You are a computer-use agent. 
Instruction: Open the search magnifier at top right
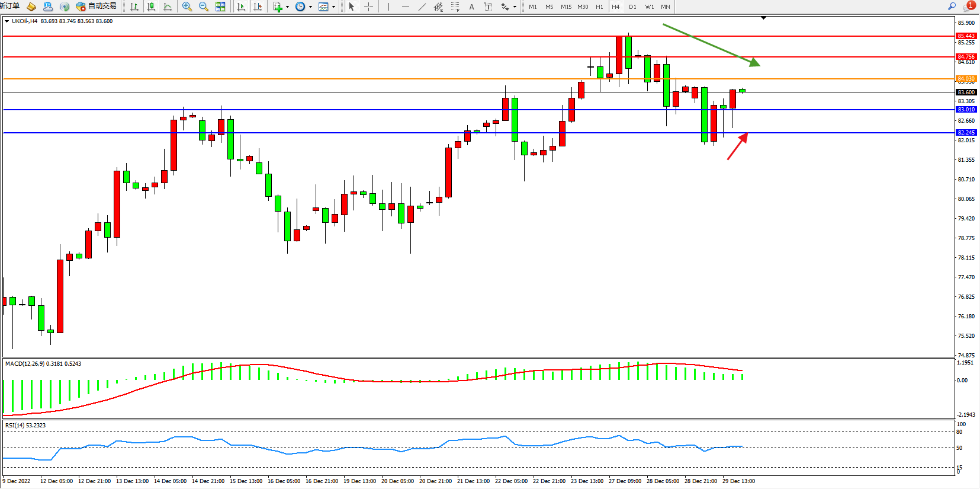pos(952,6)
